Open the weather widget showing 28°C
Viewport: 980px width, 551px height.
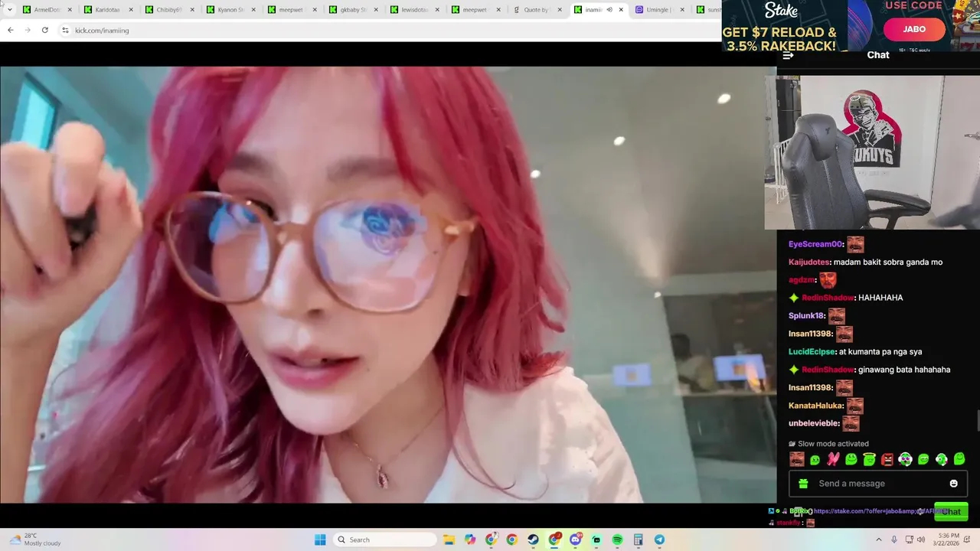click(34, 540)
